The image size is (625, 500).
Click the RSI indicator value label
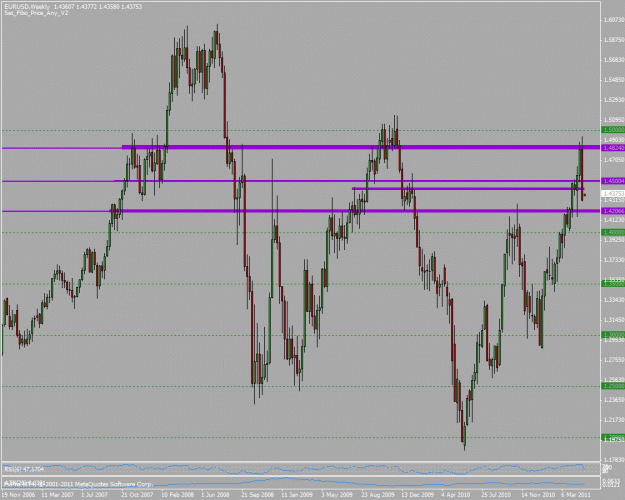click(x=23, y=469)
